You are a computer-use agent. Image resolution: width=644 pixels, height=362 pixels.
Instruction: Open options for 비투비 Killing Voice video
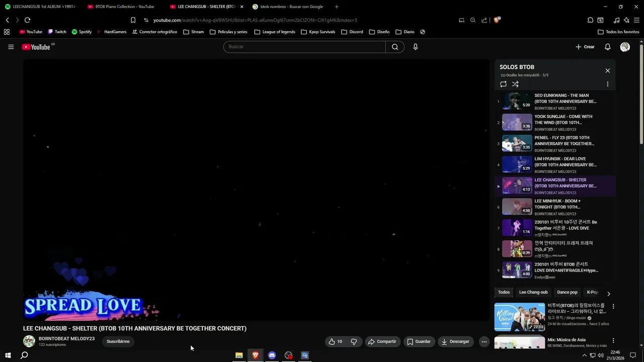pyautogui.click(x=613, y=306)
